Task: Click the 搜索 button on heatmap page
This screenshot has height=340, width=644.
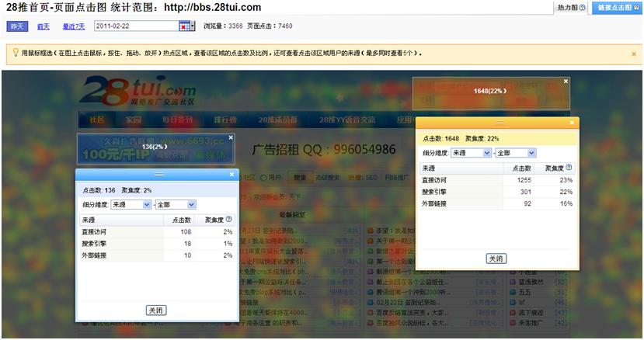Action: click(300, 178)
